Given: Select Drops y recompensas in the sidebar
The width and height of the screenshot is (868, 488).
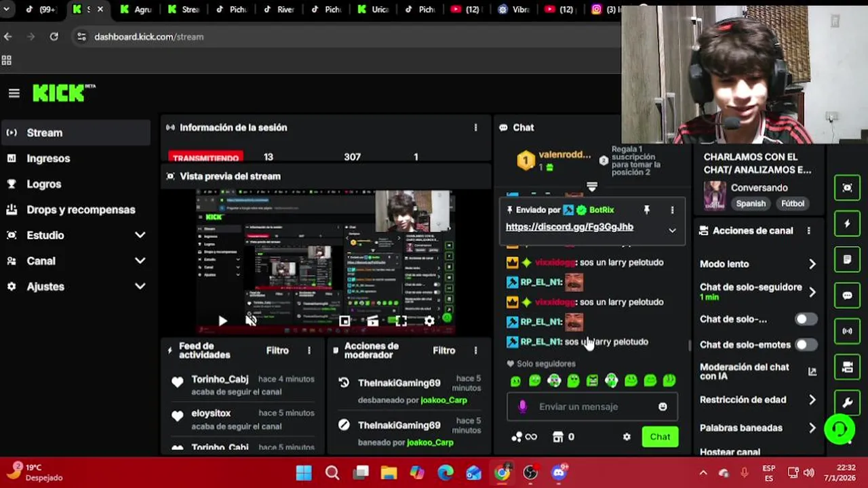Looking at the screenshot, I should click(x=75, y=210).
